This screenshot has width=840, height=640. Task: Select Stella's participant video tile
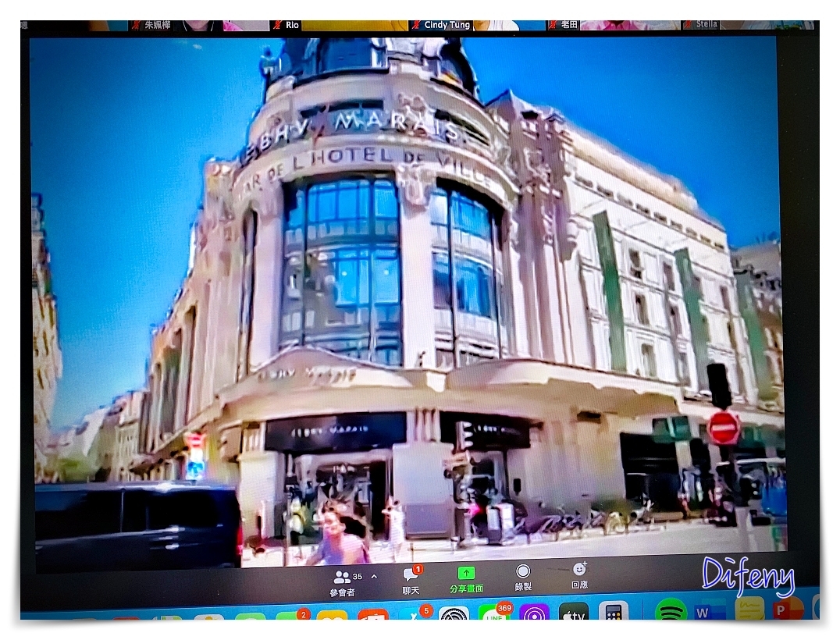coord(749,25)
